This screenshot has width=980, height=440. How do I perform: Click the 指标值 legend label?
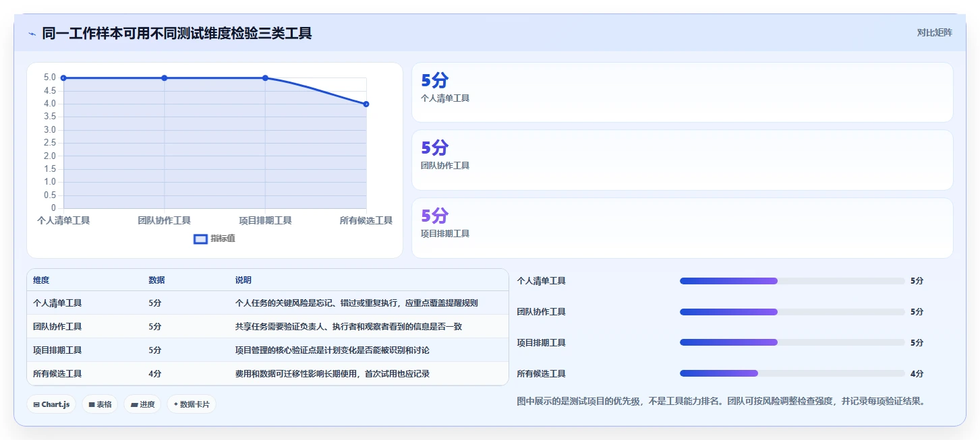click(223, 239)
